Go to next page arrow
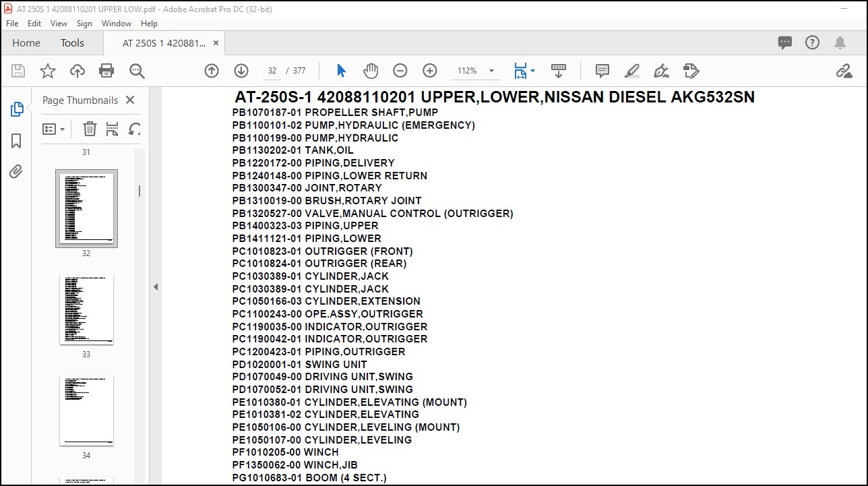The width and height of the screenshot is (868, 486). click(x=241, y=71)
